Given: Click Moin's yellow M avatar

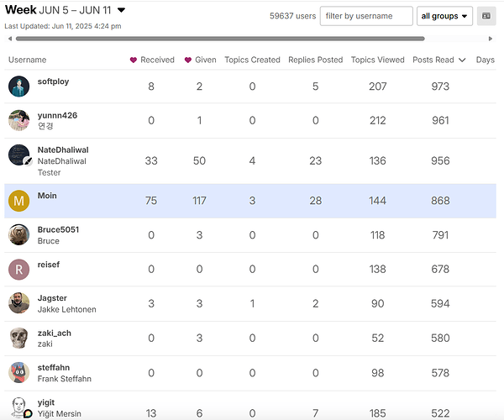Looking at the screenshot, I should 18,201.
